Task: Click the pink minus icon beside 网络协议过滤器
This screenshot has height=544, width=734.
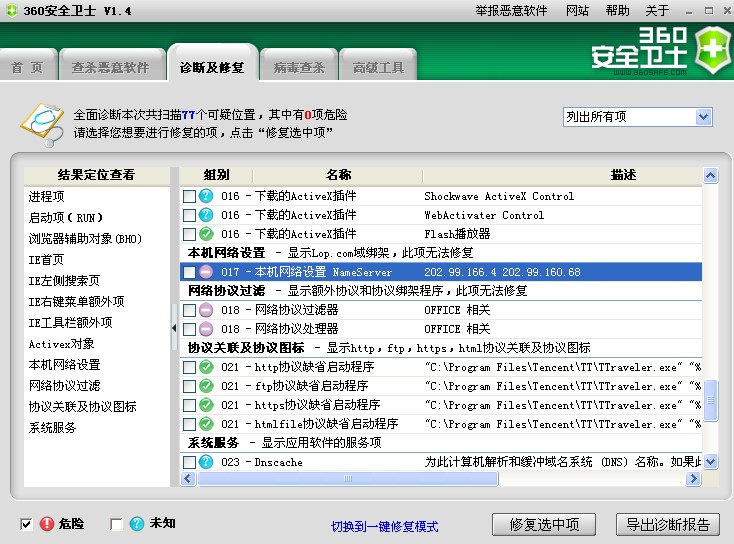Action: (x=206, y=310)
